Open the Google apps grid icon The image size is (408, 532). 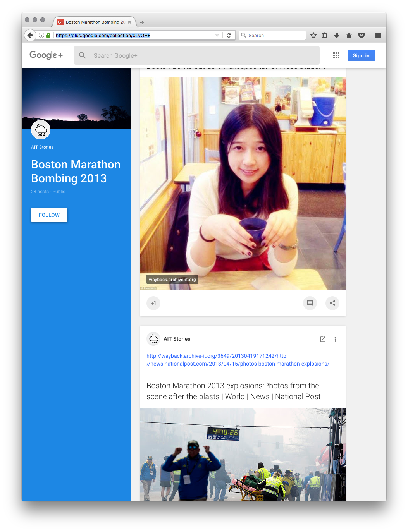coord(336,55)
